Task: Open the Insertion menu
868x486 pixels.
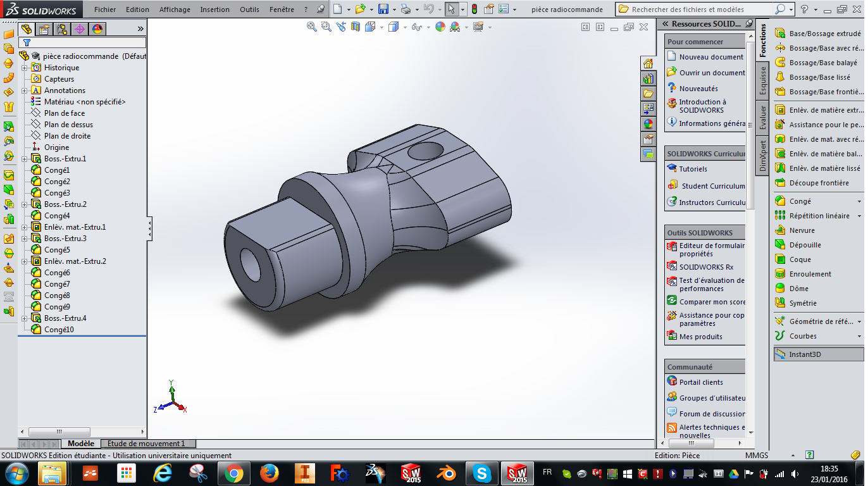Action: point(214,9)
